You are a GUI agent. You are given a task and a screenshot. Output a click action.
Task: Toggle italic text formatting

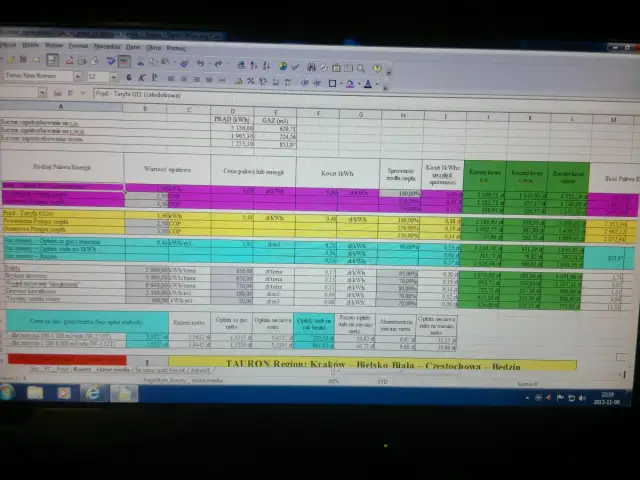(x=141, y=77)
